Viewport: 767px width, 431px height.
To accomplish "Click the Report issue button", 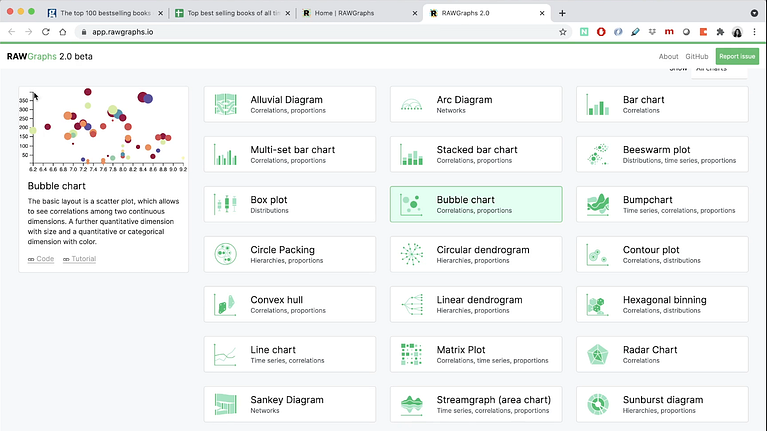I will (738, 57).
